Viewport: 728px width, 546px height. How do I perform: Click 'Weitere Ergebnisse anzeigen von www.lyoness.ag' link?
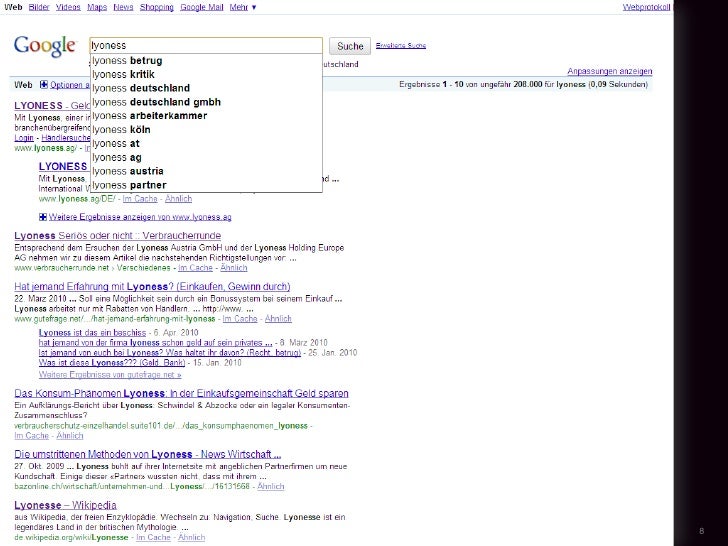[x=140, y=217]
